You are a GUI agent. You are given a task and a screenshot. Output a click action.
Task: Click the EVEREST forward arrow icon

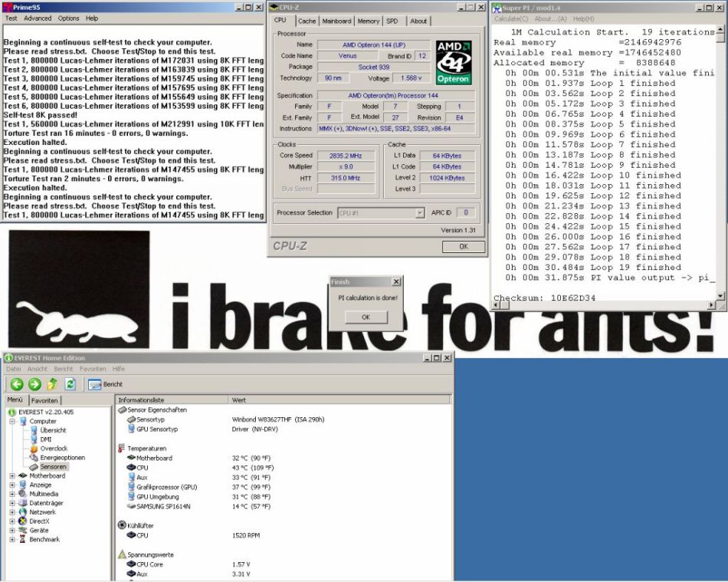click(x=34, y=384)
